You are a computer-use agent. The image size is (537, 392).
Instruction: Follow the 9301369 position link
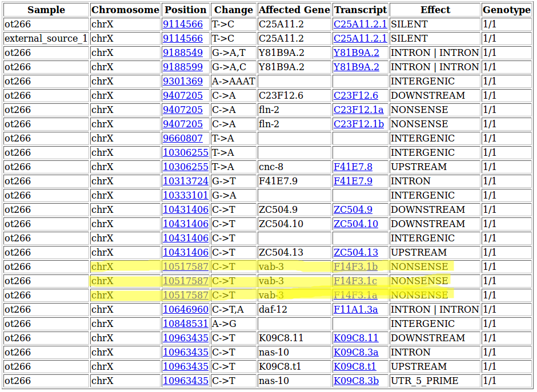coord(183,82)
